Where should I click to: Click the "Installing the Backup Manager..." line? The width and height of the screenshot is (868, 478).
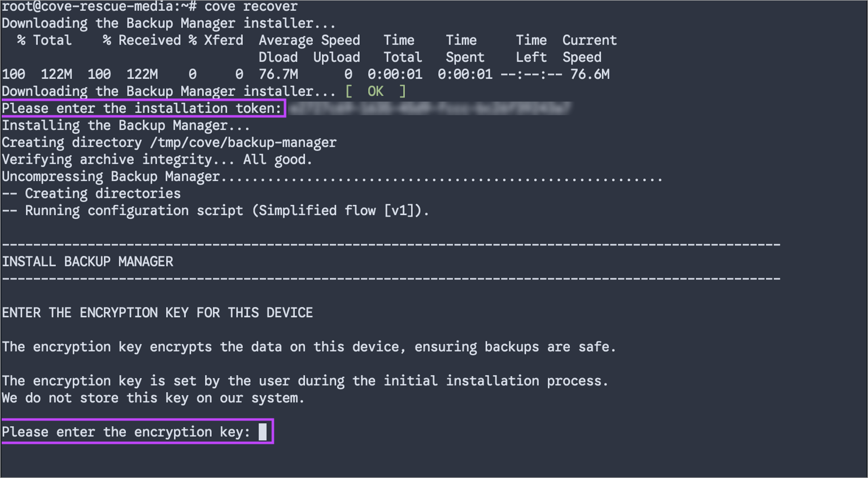pyautogui.click(x=126, y=125)
